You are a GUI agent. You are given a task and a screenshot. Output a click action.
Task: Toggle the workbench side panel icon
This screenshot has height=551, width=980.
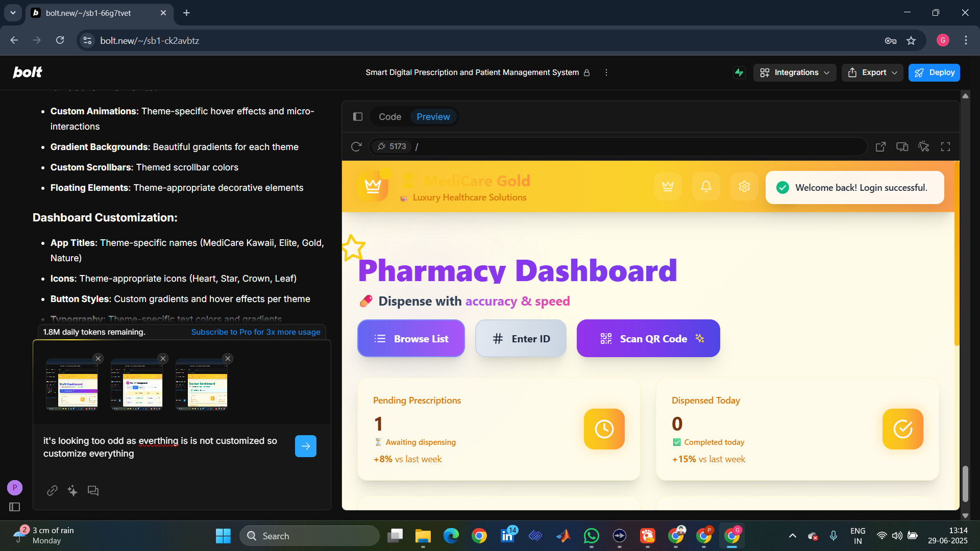pyautogui.click(x=358, y=117)
